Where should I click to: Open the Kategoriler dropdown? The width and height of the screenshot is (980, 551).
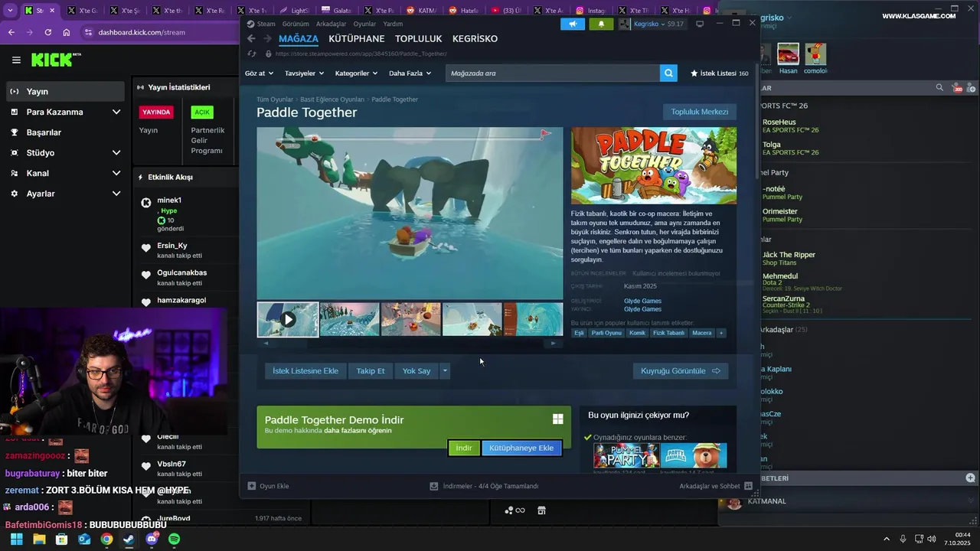pos(357,73)
